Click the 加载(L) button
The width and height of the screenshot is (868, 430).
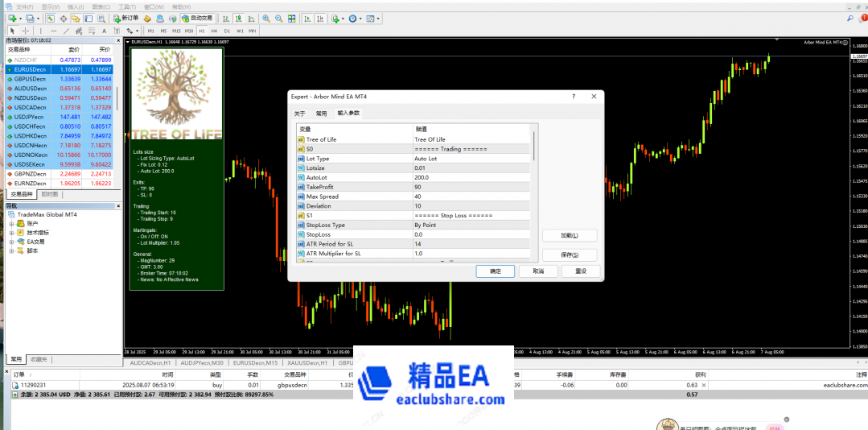pos(570,236)
